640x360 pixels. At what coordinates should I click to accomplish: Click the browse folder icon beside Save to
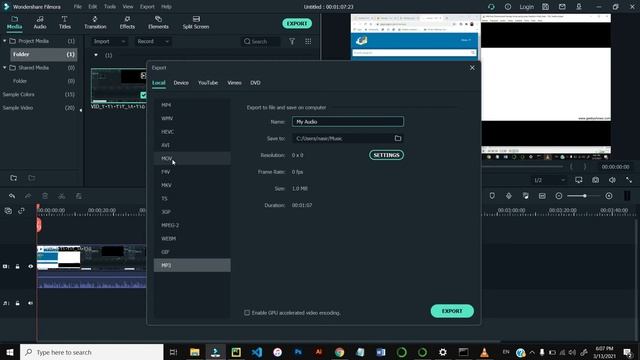click(398, 138)
